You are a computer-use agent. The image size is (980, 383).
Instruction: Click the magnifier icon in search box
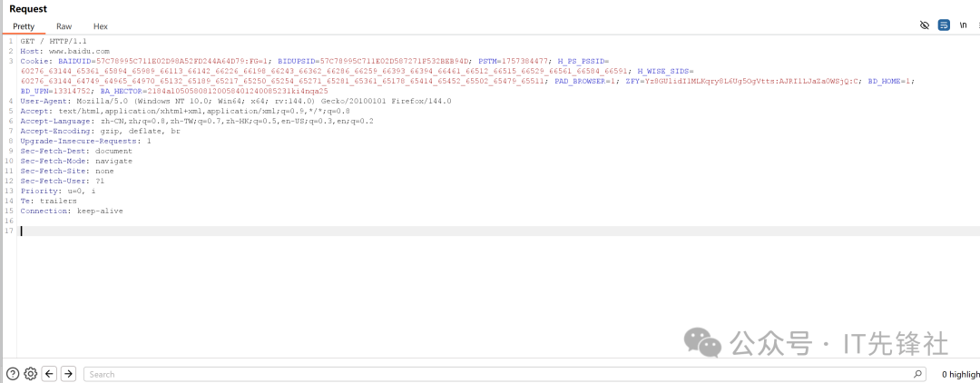pos(917,374)
